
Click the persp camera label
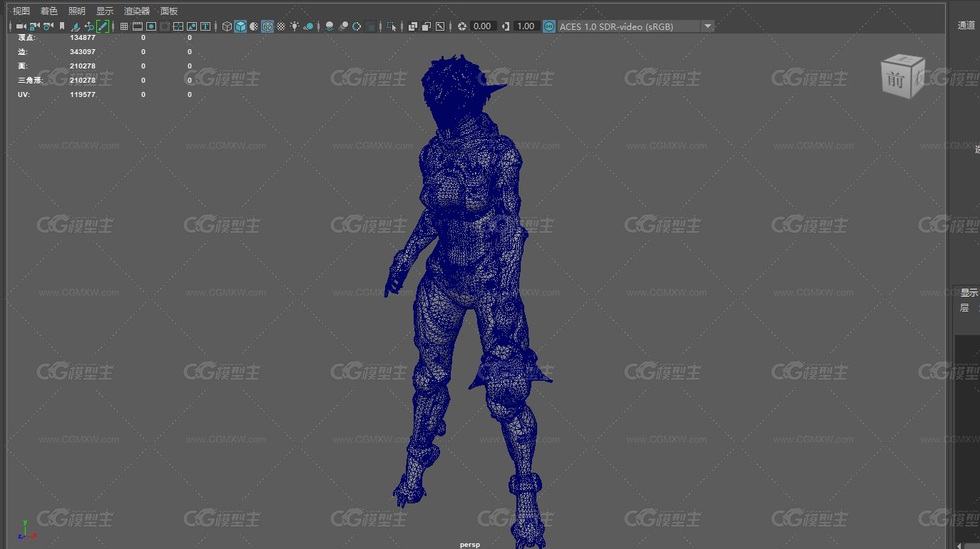[x=470, y=545]
